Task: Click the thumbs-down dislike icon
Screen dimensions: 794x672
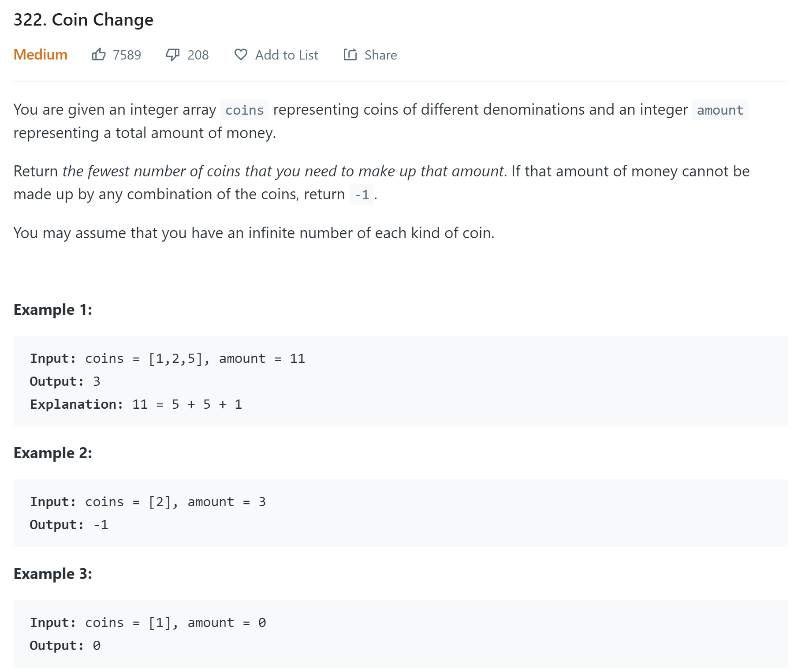Action: (x=173, y=55)
